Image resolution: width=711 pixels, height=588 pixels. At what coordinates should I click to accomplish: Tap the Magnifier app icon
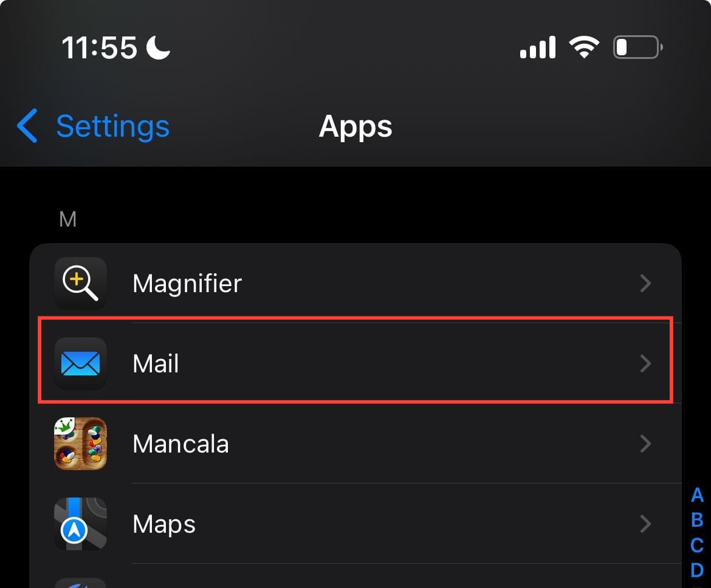pos(80,284)
